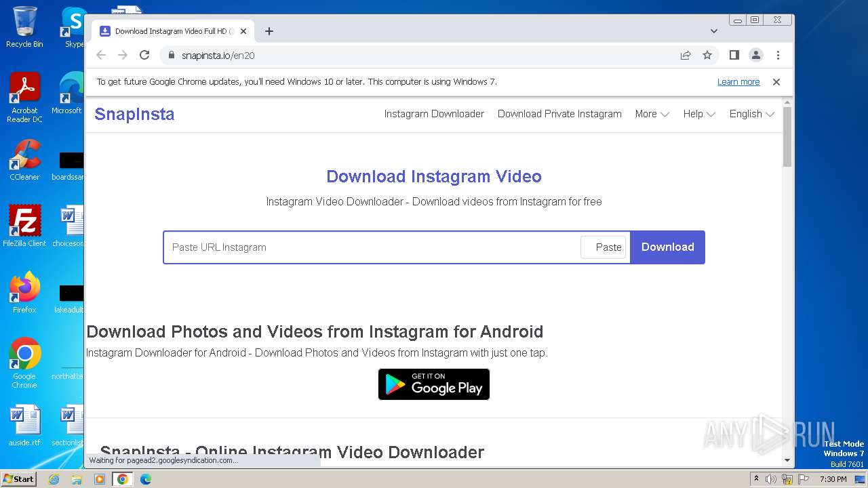Open the tab search chevron
The image size is (868, 488).
tap(714, 31)
